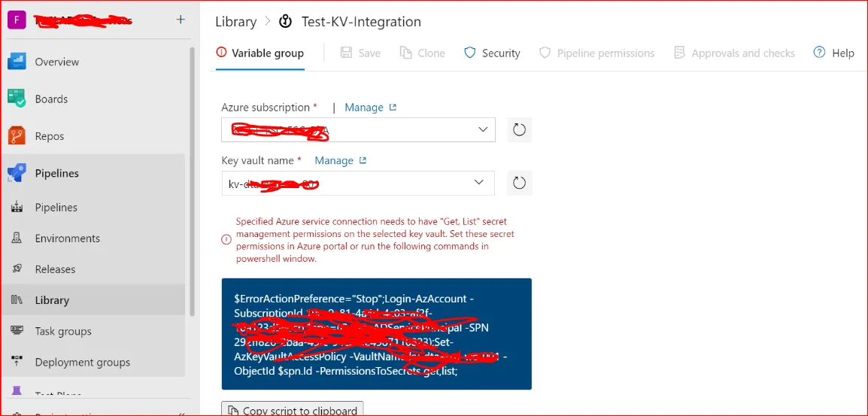Refresh the Key vault name list
868x416 pixels.
pyautogui.click(x=519, y=183)
